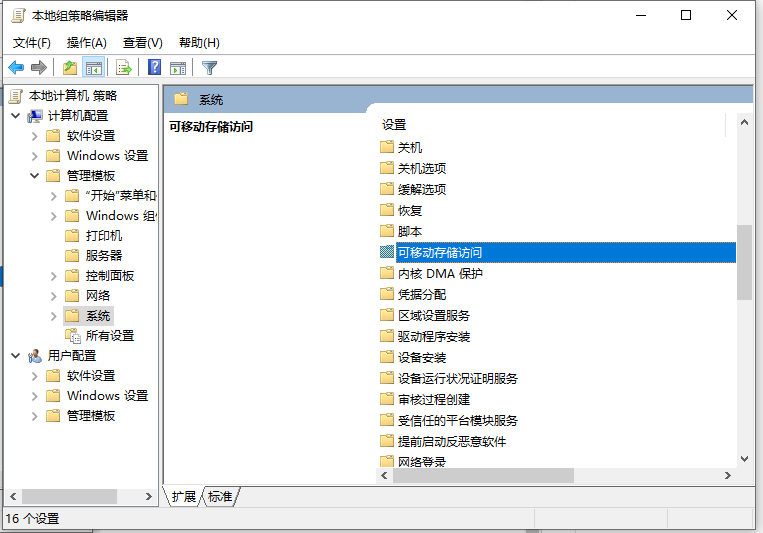Expand the Windows 组件 tree node

[54, 216]
